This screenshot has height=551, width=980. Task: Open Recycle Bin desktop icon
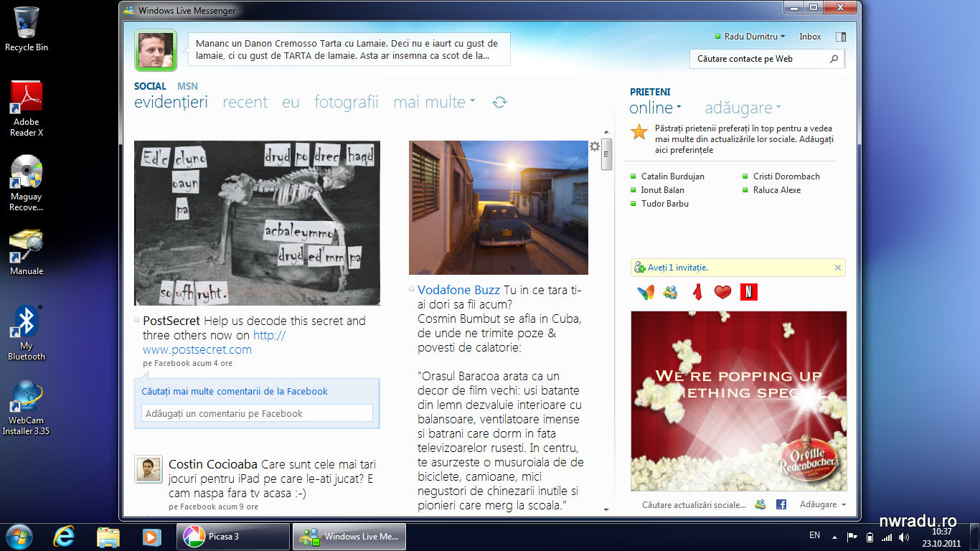pyautogui.click(x=27, y=29)
